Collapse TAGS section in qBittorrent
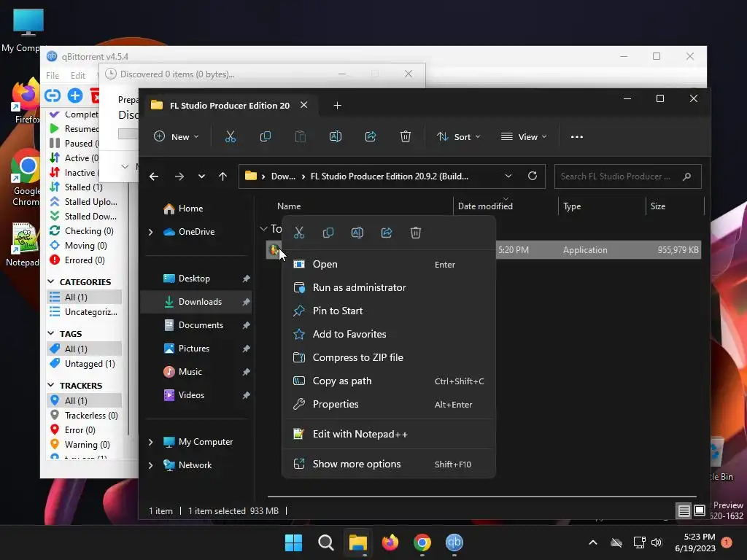The image size is (747, 560). pos(51,333)
